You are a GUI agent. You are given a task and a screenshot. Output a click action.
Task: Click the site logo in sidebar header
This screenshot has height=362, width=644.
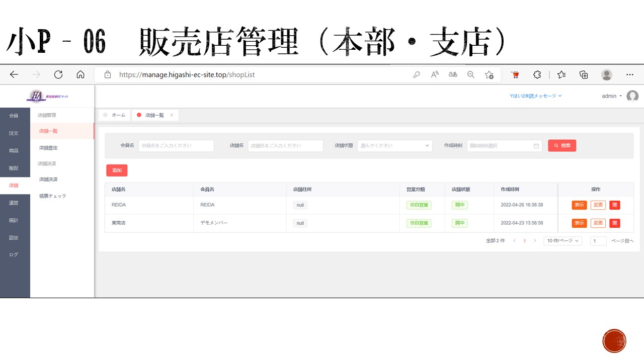(x=48, y=96)
